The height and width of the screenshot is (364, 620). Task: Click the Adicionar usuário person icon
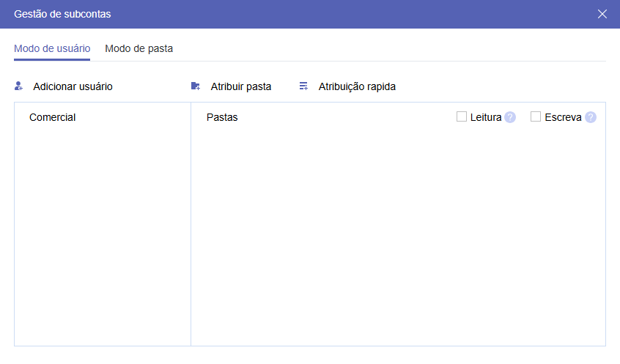tap(19, 86)
